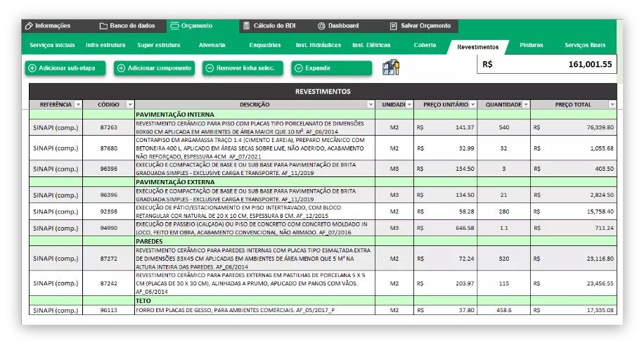Screen dimensions: 644x348
Task: Switch to Coberta stage
Action: click(425, 45)
